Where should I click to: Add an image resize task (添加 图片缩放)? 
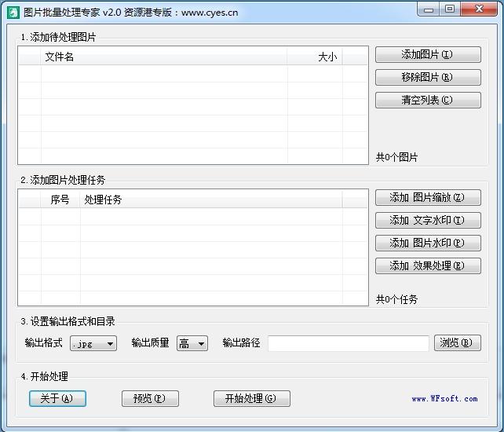coord(428,198)
